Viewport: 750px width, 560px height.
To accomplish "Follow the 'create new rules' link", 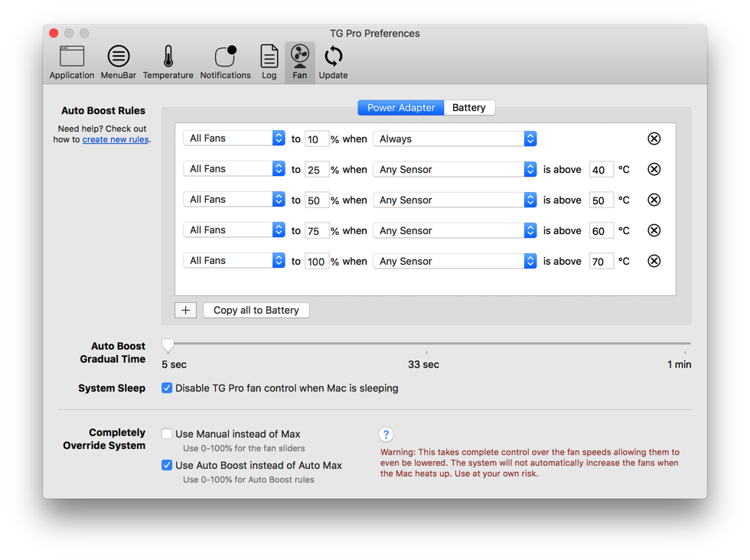I will click(116, 140).
